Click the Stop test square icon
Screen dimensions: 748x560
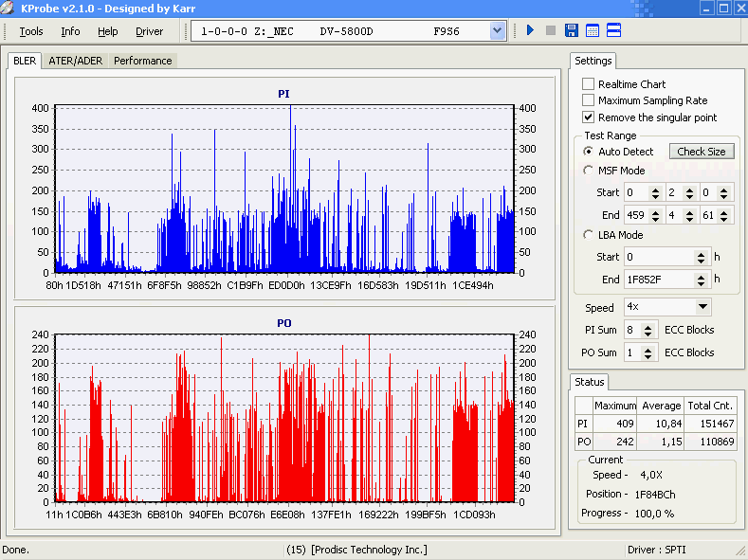[551, 31]
